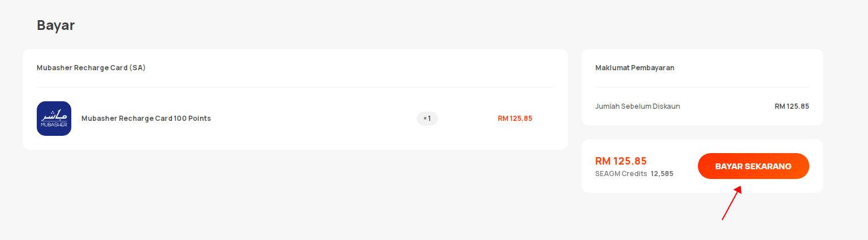The width and height of the screenshot is (868, 240).
Task: Select the SEAGM Credits label
Action: click(621, 174)
